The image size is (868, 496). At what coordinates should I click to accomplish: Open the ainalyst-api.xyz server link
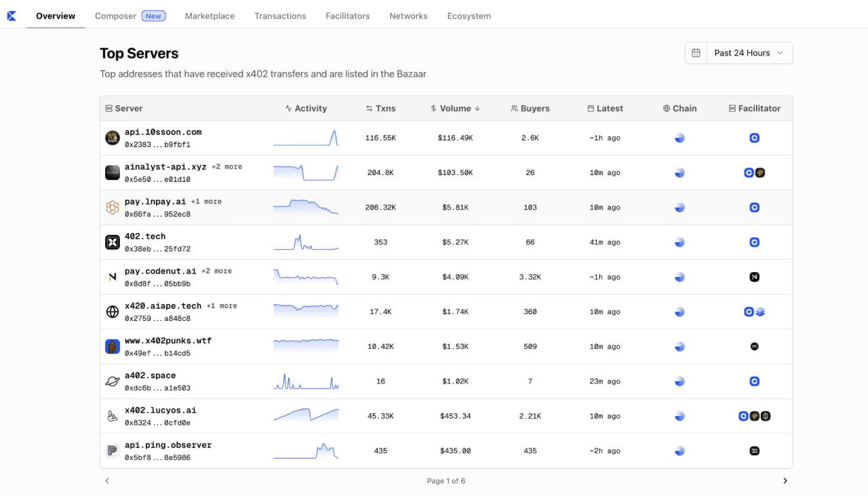point(165,167)
